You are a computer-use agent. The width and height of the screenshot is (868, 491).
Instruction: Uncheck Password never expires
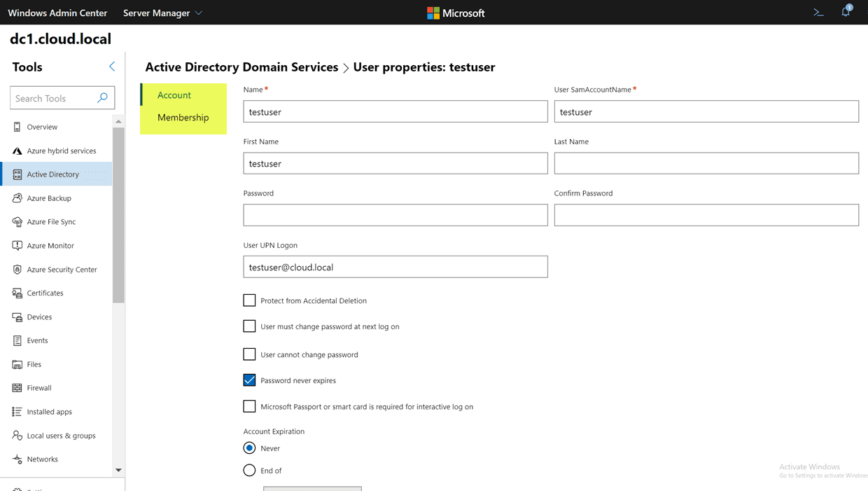point(249,380)
